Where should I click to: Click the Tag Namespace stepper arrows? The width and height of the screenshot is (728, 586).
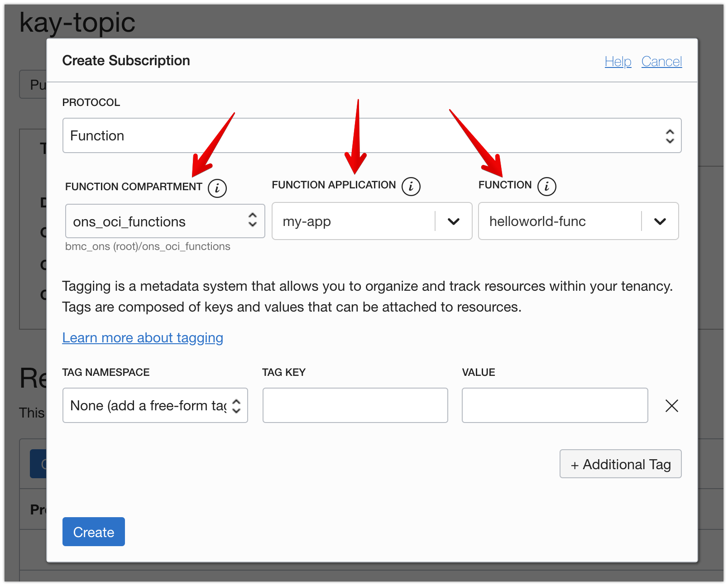click(x=236, y=405)
